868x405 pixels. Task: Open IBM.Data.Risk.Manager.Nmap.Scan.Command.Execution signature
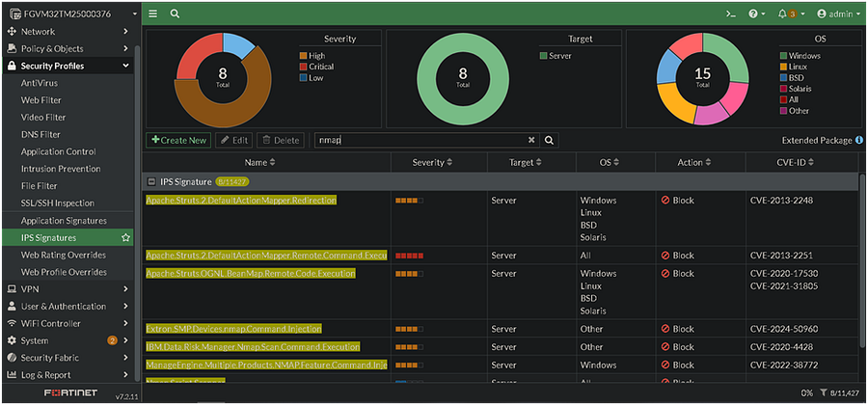(253, 347)
